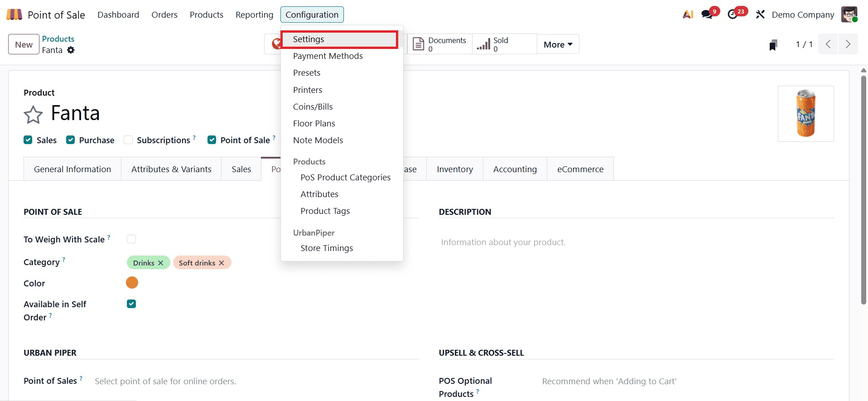Select Store Timings menu item
Viewport: 868px width, 401px height.
click(342, 248)
